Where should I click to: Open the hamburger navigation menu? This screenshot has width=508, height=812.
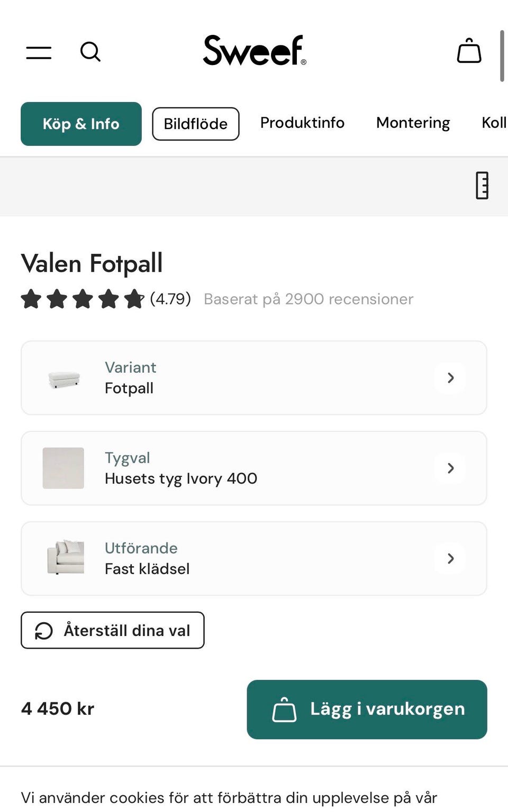point(39,52)
